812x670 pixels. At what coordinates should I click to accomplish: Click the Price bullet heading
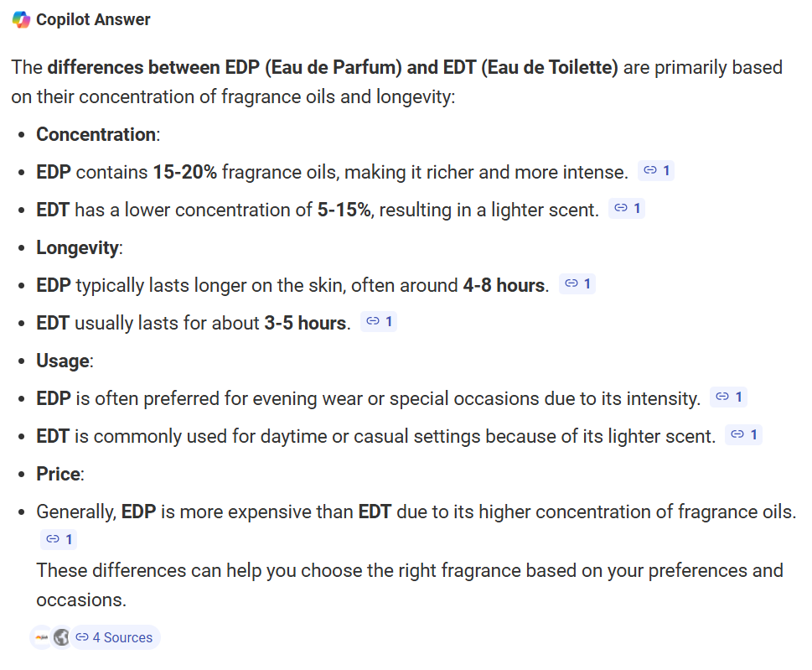59,474
